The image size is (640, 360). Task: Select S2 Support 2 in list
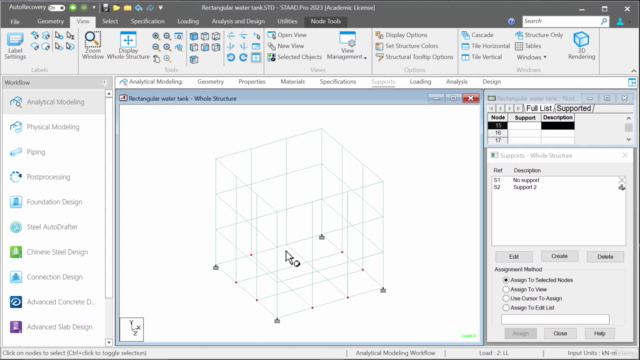coord(558,187)
